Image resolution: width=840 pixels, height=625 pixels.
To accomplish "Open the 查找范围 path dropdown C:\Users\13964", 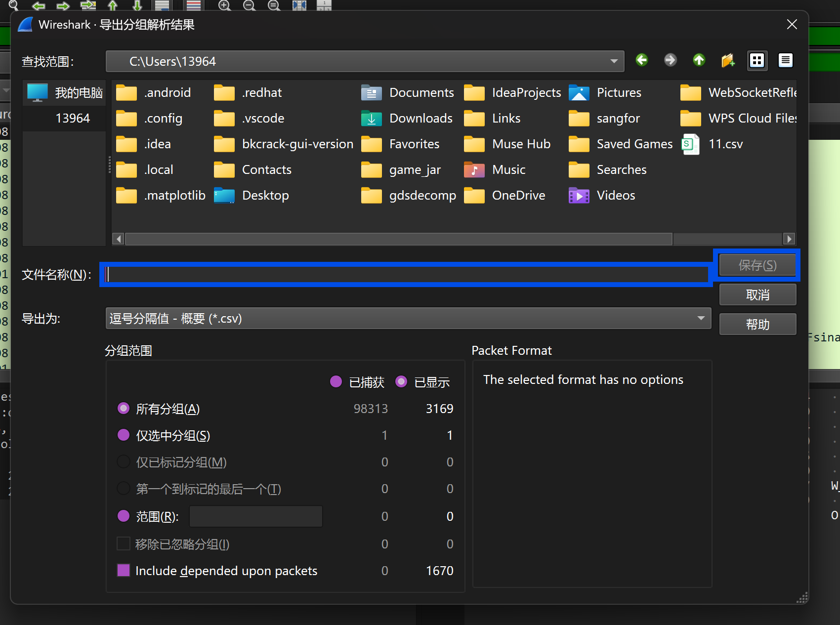I will click(x=365, y=61).
